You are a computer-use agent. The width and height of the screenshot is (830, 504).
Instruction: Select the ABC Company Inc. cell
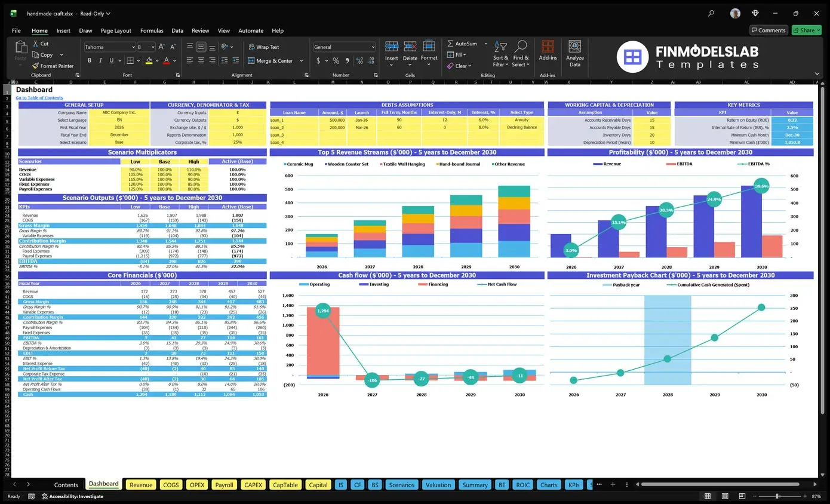click(x=119, y=112)
